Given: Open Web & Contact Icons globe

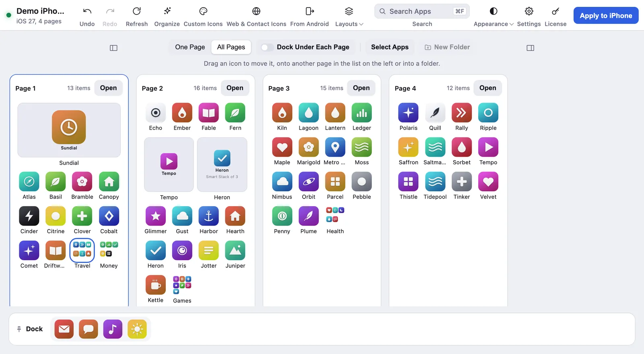Looking at the screenshot, I should (x=256, y=11).
